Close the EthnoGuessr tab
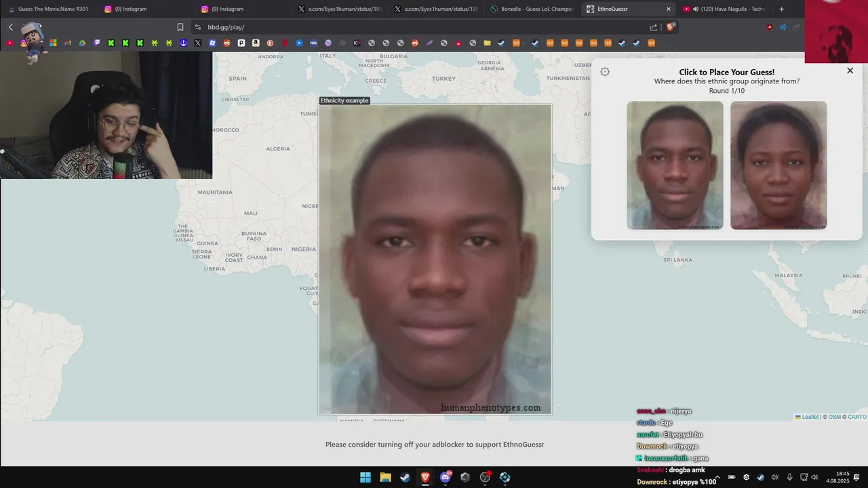The image size is (868, 488). pyautogui.click(x=669, y=9)
